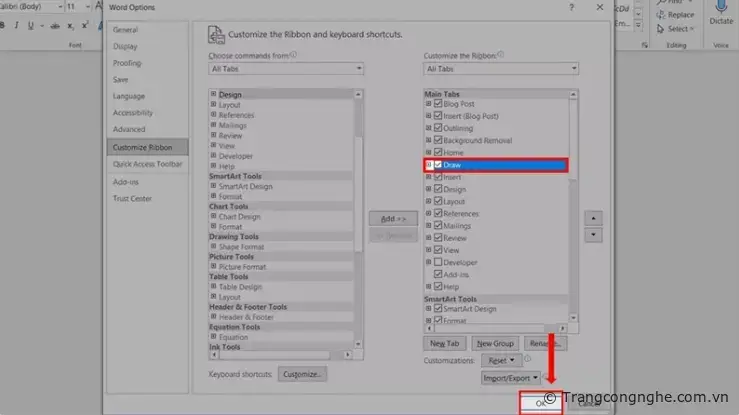Enable the Developer tab checkbox

438,262
